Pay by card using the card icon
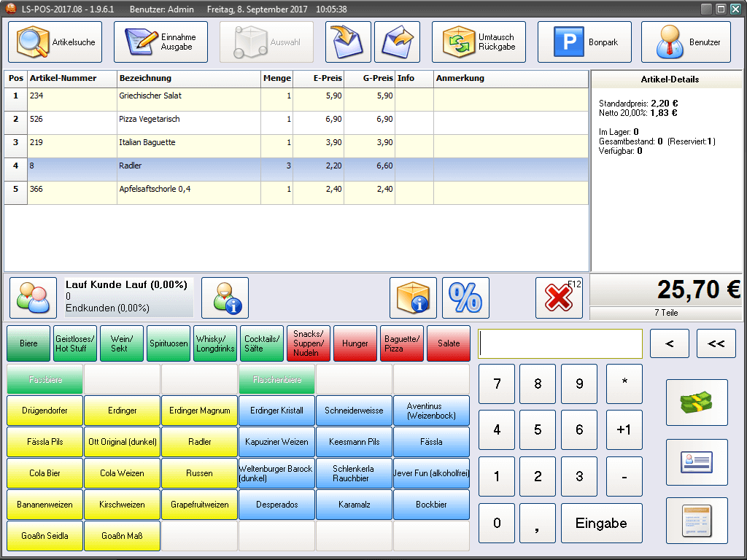Viewport: 747px width, 560px height. [x=697, y=462]
